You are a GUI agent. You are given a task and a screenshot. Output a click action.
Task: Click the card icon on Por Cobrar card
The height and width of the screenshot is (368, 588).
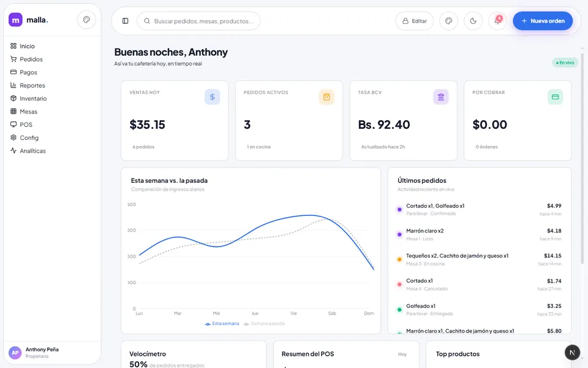coord(556,97)
